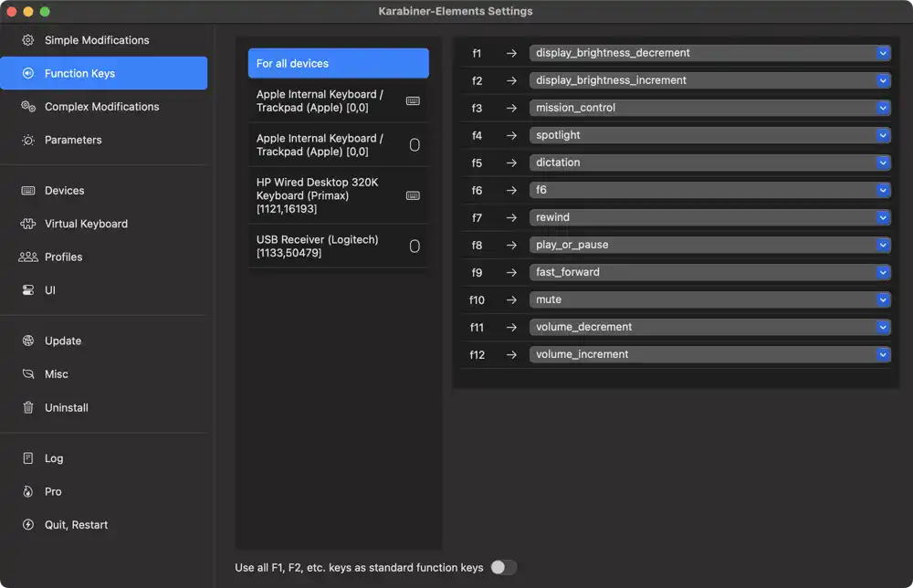The image size is (913, 588).
Task: Click the Quit, Restart bolt icon
Action: pos(28,525)
